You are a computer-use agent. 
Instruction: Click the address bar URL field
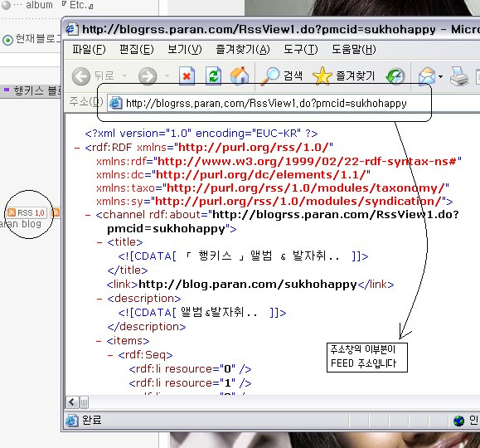click(x=293, y=103)
